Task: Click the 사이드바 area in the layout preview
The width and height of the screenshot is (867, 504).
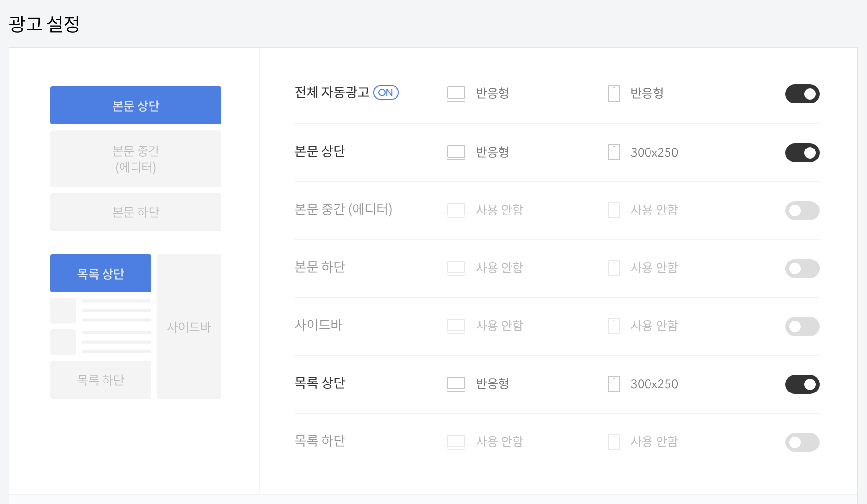Action: [x=188, y=326]
